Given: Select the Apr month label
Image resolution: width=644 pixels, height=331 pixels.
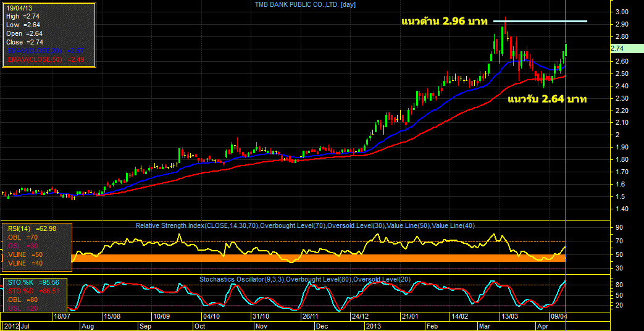Looking at the screenshot, I should point(543,326).
